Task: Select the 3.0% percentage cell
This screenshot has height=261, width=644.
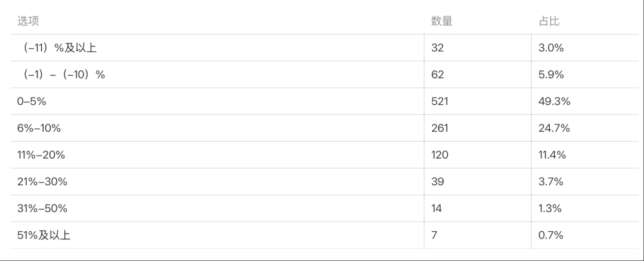Action: pos(551,48)
